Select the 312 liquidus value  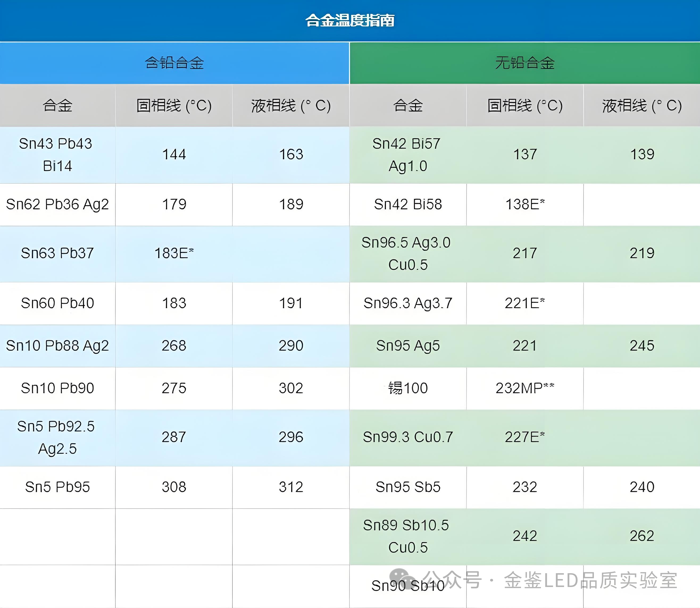[291, 487]
